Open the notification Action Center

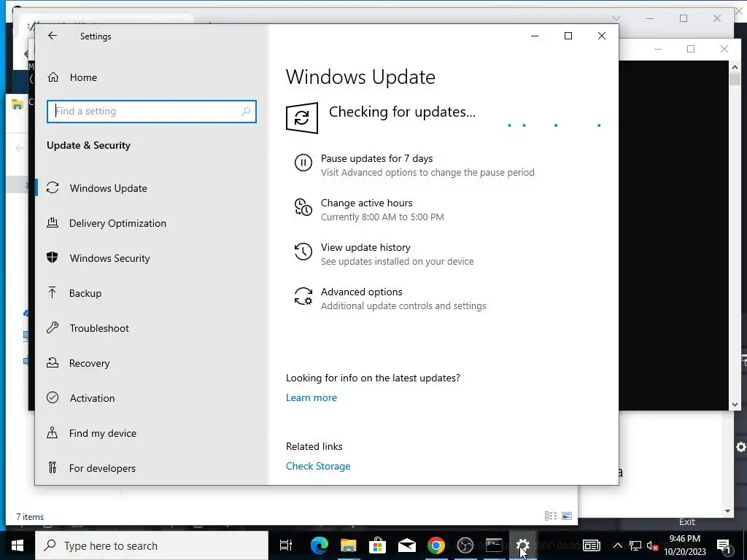point(724,545)
